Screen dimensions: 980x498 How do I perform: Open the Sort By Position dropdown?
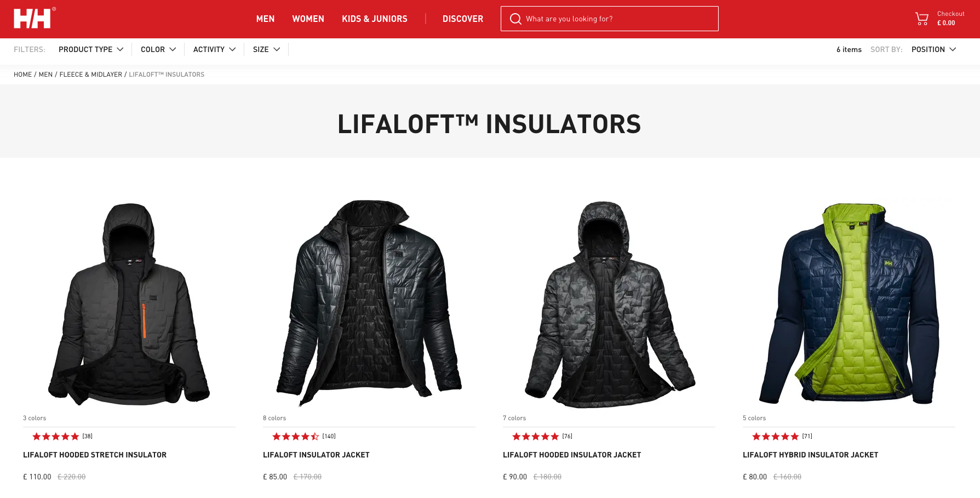click(934, 49)
